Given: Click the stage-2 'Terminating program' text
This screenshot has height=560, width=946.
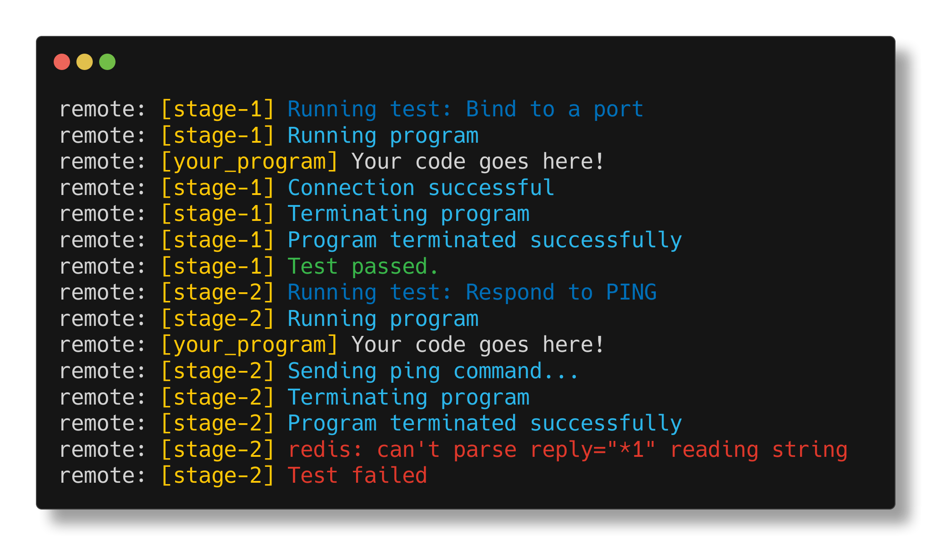Looking at the screenshot, I should 408,398.
